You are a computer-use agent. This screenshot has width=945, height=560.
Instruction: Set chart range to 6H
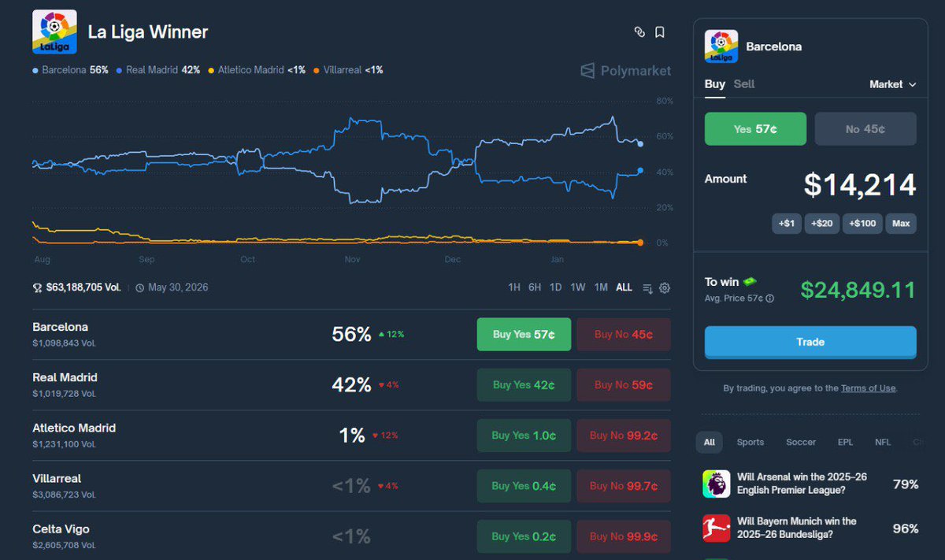click(x=535, y=287)
